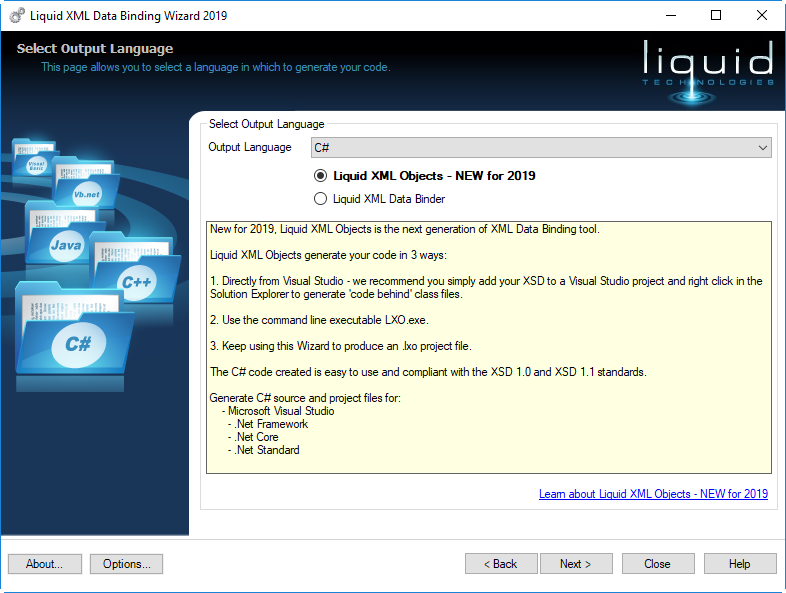This screenshot has width=786, height=593.
Task: Click the 'Select Output Language' header title
Action: 95,49
